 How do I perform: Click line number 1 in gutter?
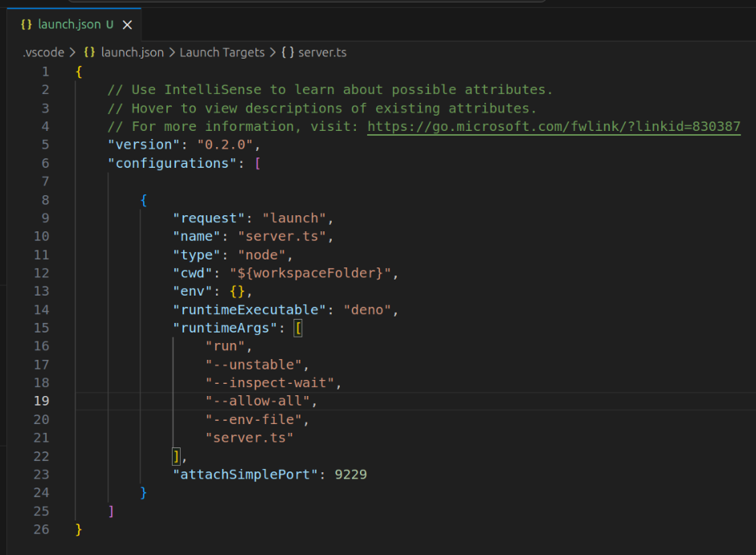coord(45,71)
